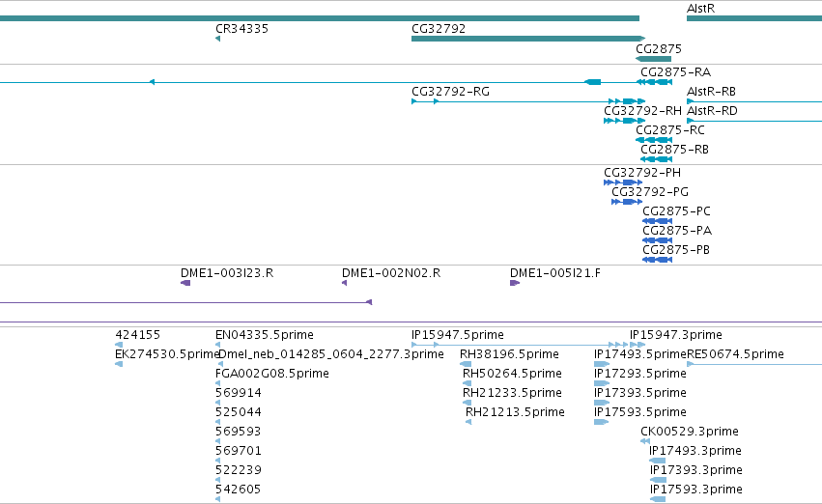The width and height of the screenshot is (822, 504).
Task: Click the 569701 feature label
Action: coord(239,451)
